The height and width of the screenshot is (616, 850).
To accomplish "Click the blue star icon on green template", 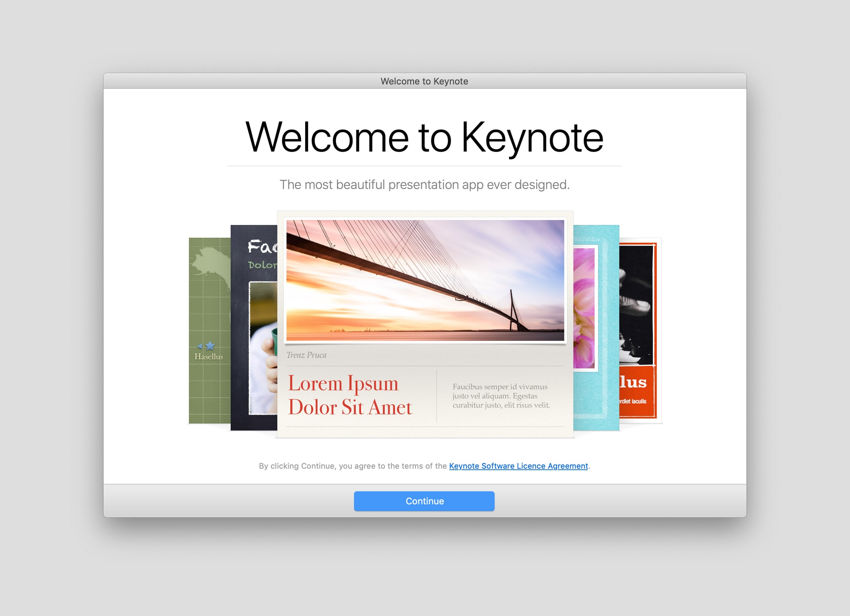I will pos(210,345).
